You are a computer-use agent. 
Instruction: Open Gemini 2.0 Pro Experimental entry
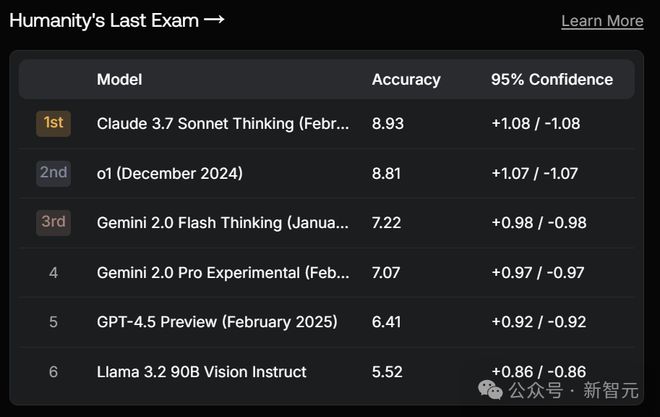223,272
